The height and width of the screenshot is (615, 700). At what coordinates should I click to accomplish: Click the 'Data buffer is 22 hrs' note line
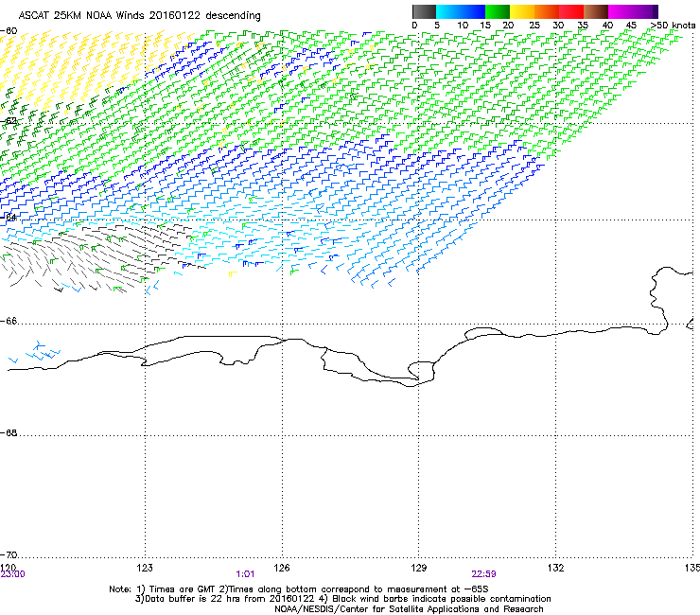pyautogui.click(x=342, y=599)
